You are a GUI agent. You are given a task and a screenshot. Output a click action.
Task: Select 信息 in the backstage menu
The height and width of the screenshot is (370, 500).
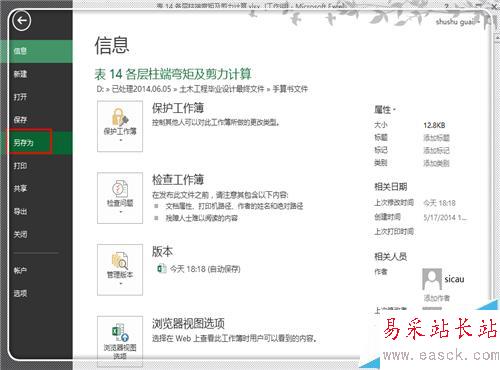[36, 51]
